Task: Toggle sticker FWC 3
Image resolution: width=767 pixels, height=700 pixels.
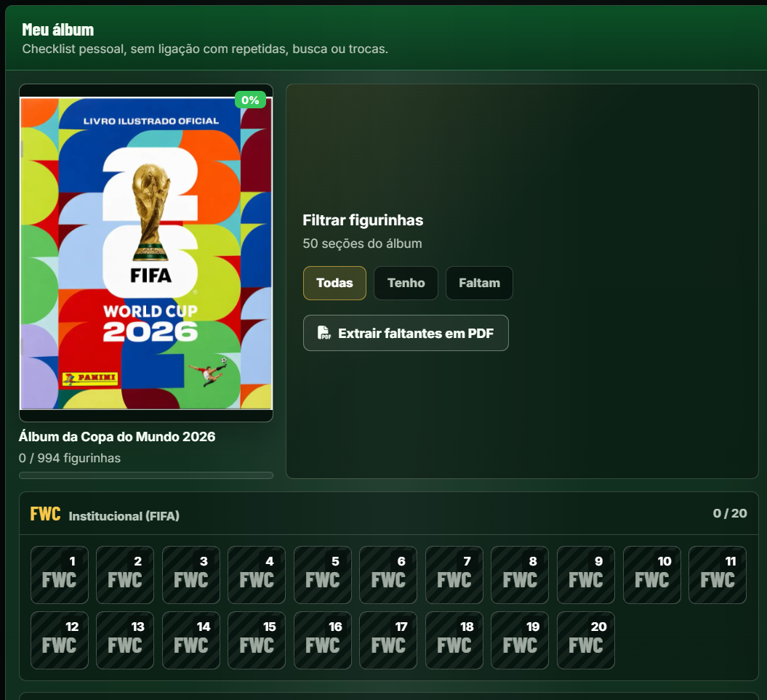Action: tap(191, 575)
